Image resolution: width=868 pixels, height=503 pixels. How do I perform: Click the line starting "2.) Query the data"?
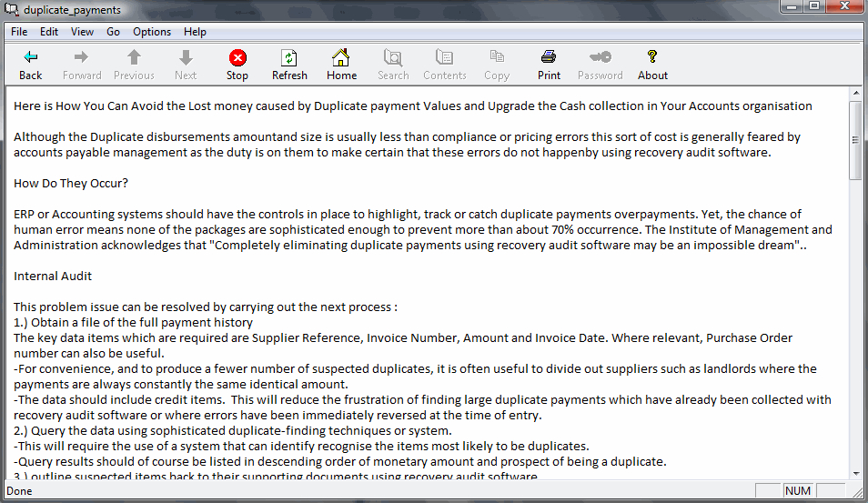click(x=233, y=430)
